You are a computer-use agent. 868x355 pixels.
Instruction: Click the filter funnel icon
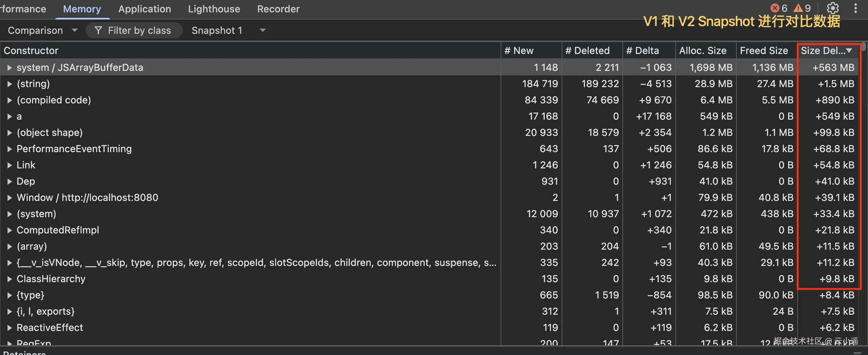coord(98,30)
